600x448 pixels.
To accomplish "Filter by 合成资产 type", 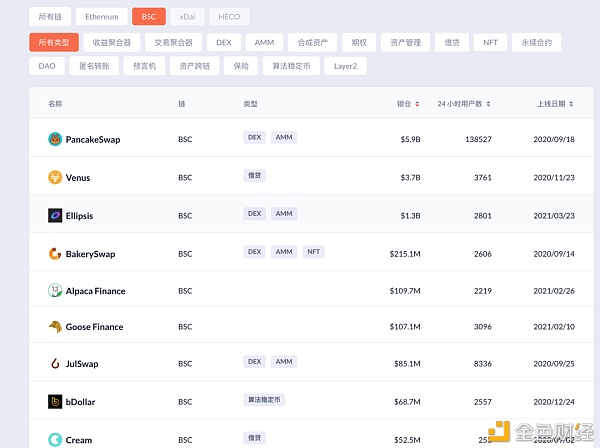I will (313, 42).
